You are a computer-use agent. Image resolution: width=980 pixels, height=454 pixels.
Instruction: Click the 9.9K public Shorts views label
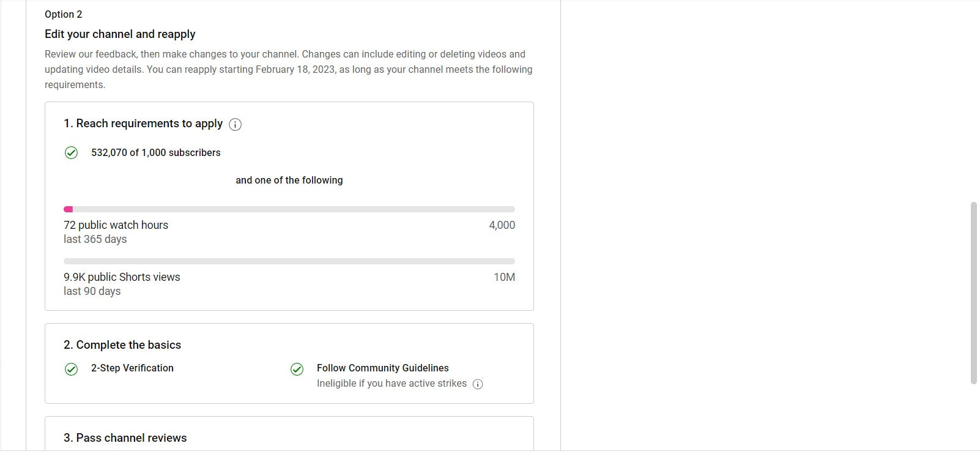(122, 277)
